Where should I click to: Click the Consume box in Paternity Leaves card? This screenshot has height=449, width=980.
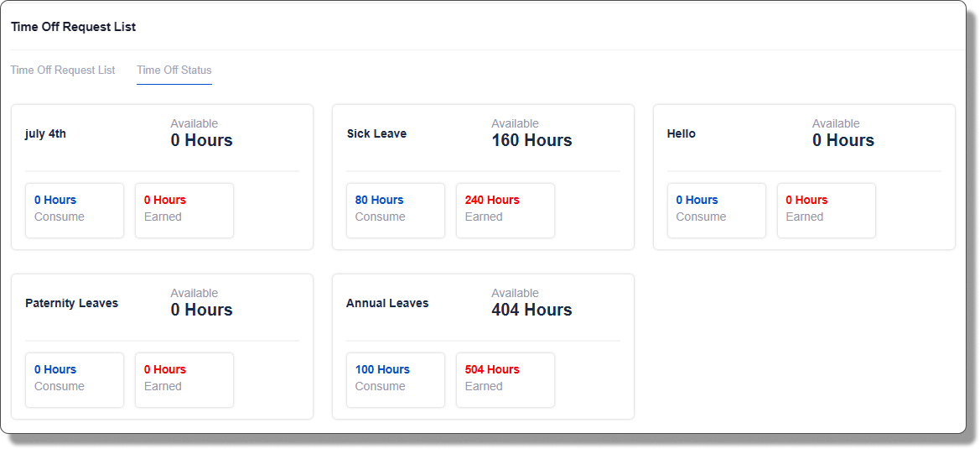(x=75, y=380)
